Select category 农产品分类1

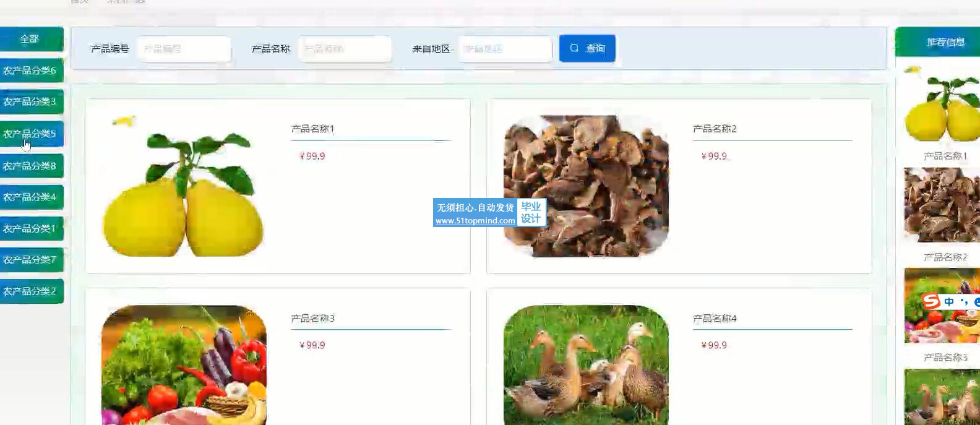[x=32, y=228]
